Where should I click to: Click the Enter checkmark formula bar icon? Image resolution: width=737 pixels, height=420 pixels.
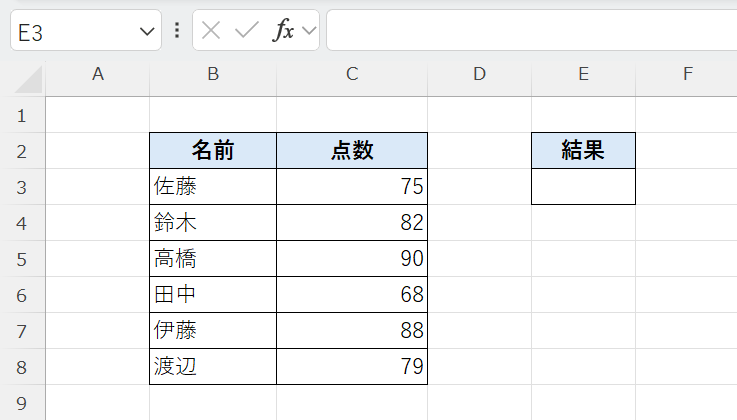pos(246,30)
